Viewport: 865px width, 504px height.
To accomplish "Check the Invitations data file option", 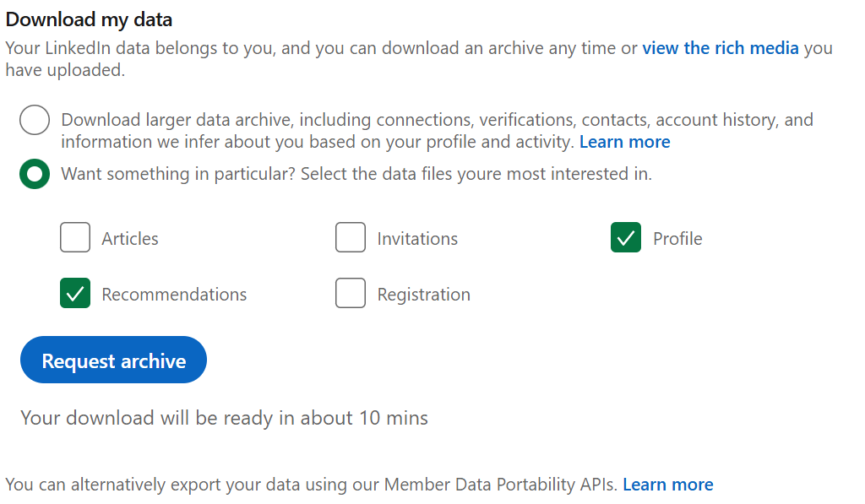I will 351,237.
